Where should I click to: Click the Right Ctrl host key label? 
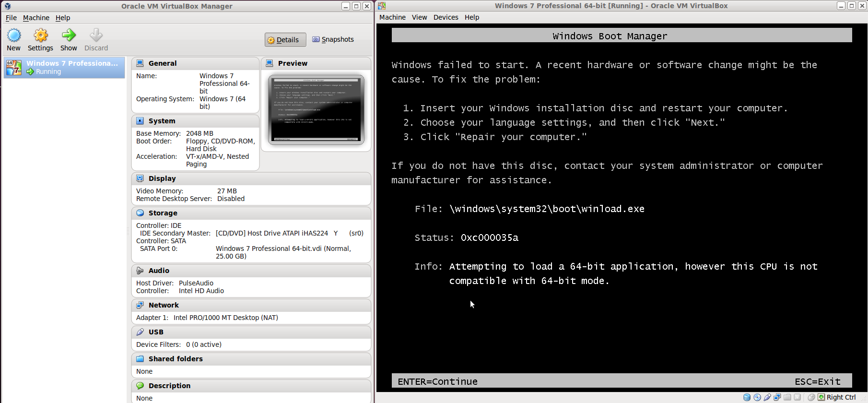click(841, 397)
